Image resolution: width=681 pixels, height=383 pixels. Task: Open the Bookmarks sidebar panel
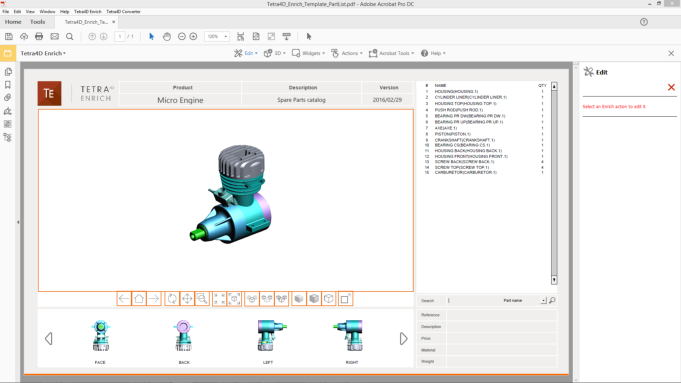[8, 85]
